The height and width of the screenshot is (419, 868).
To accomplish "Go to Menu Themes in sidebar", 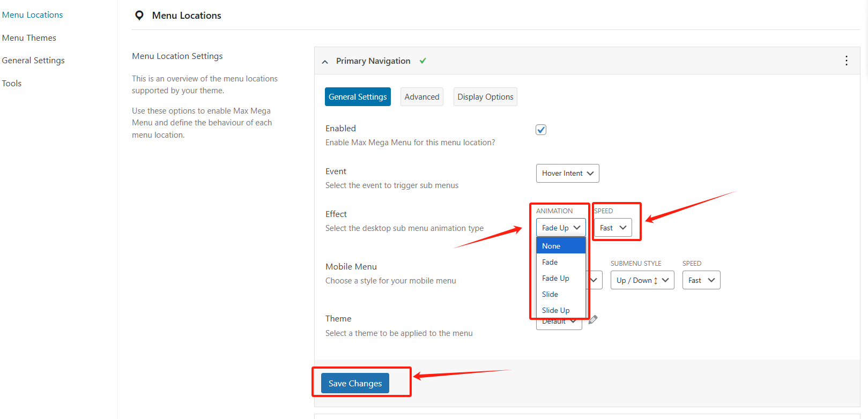I will click(x=29, y=38).
